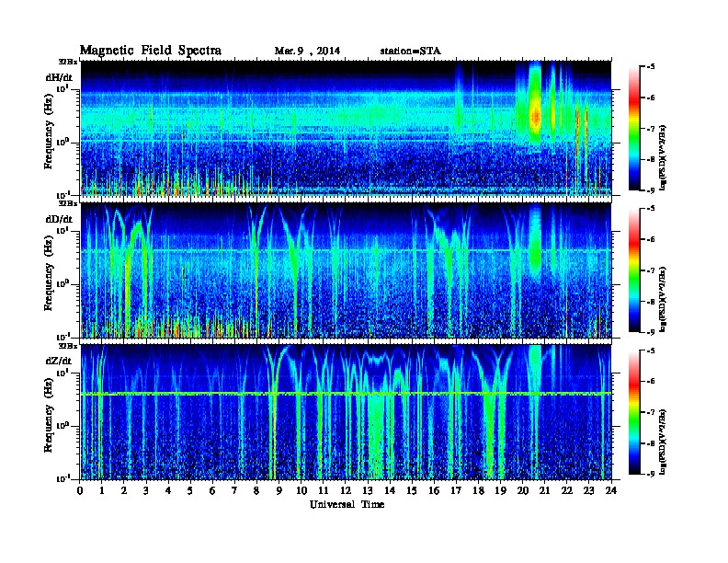
Task: Click the log(PSD) label beside dH/dt colorbar
Action: [x=664, y=157]
